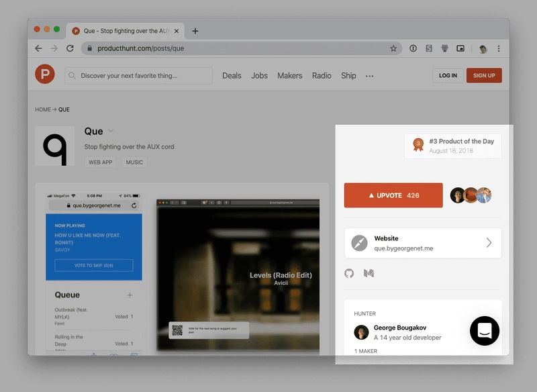Focus the Discover search field
The image size is (537, 392).
pyautogui.click(x=138, y=76)
